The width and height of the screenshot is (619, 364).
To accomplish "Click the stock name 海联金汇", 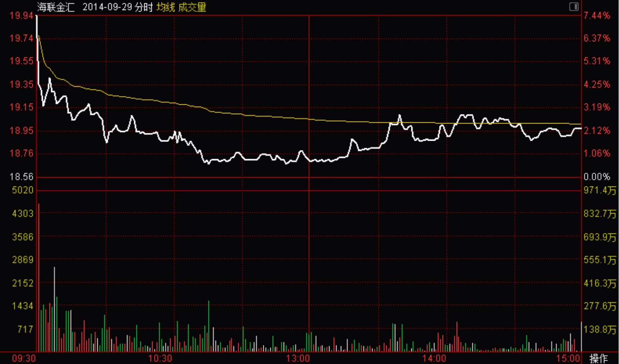I will point(56,7).
